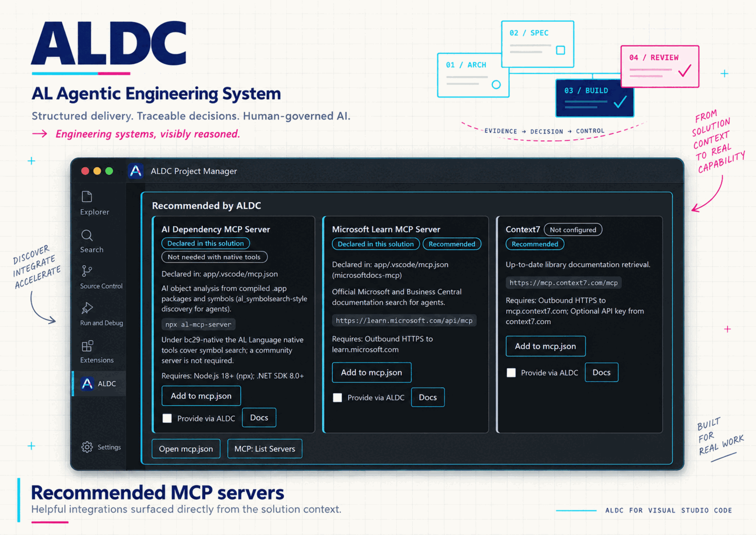The image size is (756, 535).
Task: Click the https://mcp.context7.com/mcp URL
Action: pyautogui.click(x=564, y=283)
